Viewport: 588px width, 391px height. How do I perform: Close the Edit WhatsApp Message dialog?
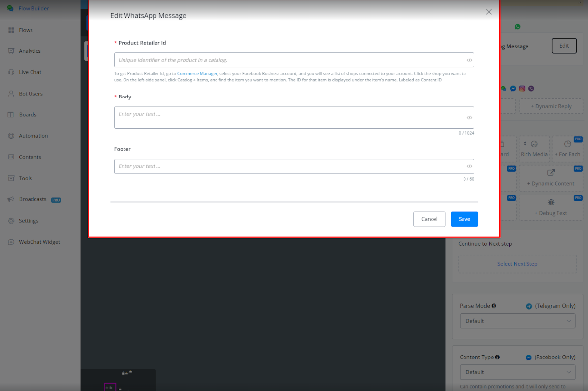pyautogui.click(x=489, y=12)
